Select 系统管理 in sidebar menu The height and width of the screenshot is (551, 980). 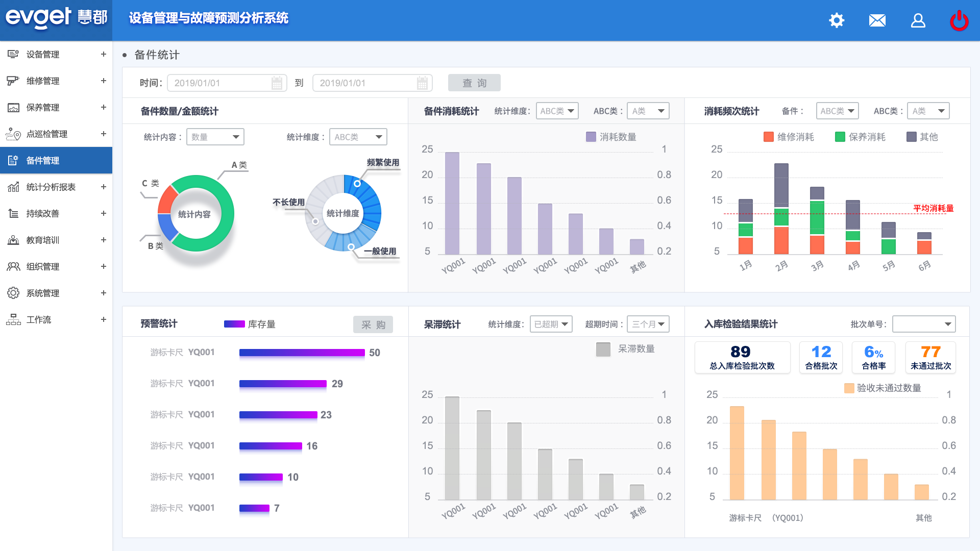[43, 293]
